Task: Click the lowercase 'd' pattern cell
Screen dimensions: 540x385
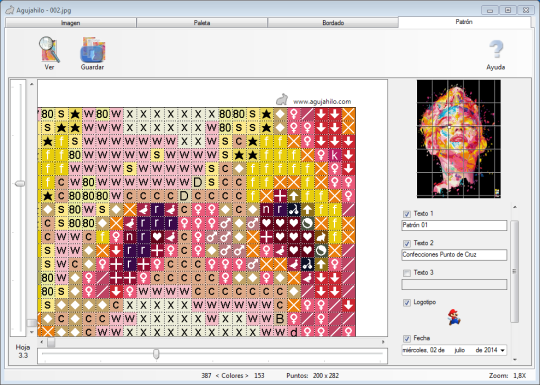Action: click(294, 332)
